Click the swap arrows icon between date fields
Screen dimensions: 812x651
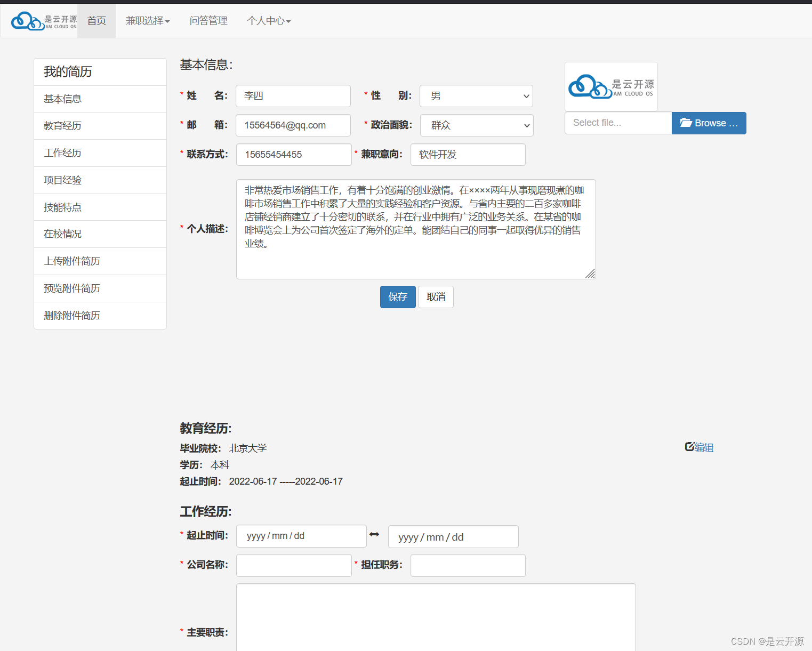click(374, 534)
